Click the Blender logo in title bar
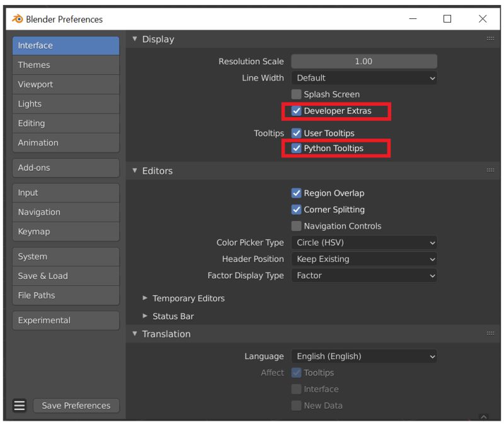This screenshot has width=504, height=427. pos(18,19)
